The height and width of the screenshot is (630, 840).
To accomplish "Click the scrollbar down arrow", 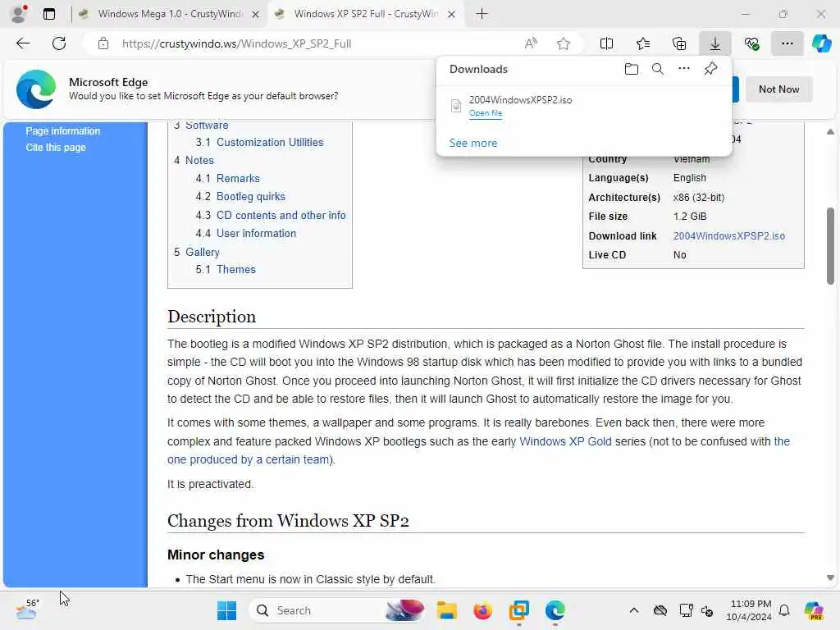I will coord(830,578).
